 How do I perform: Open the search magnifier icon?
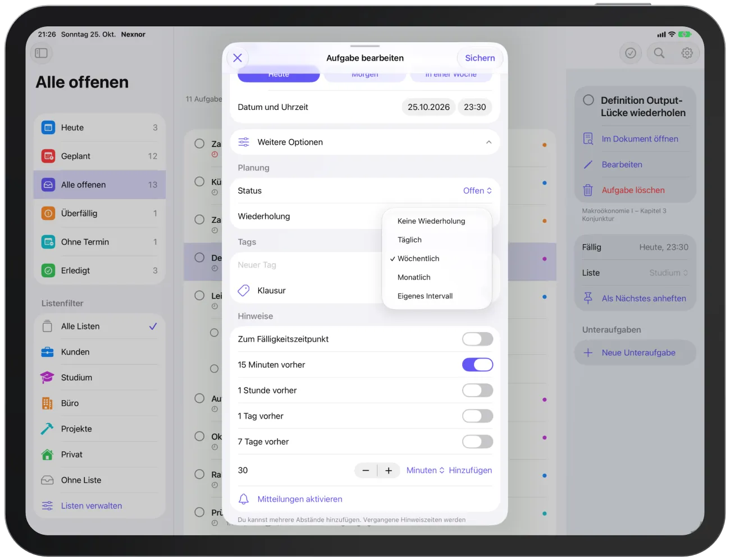click(x=659, y=53)
